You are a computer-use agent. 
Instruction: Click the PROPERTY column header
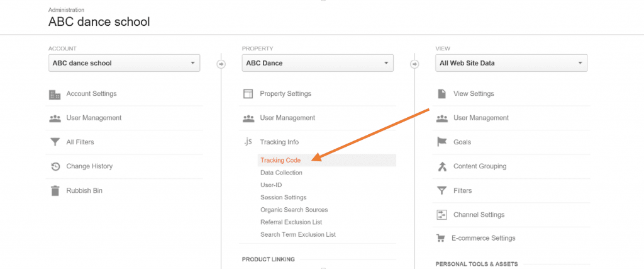coord(257,49)
